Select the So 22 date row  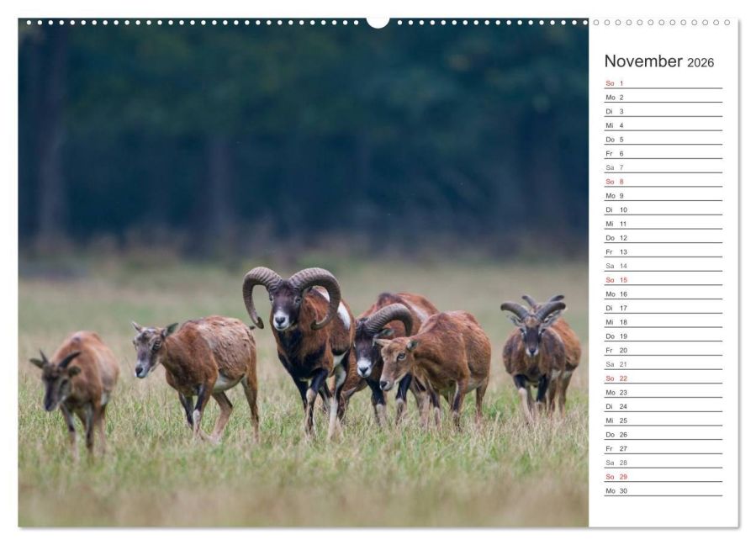tap(663, 378)
